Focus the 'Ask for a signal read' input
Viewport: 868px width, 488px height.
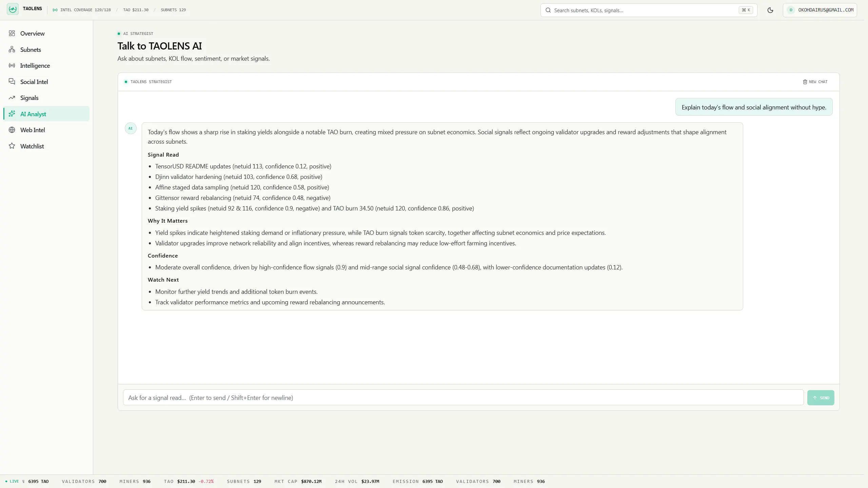tap(463, 398)
